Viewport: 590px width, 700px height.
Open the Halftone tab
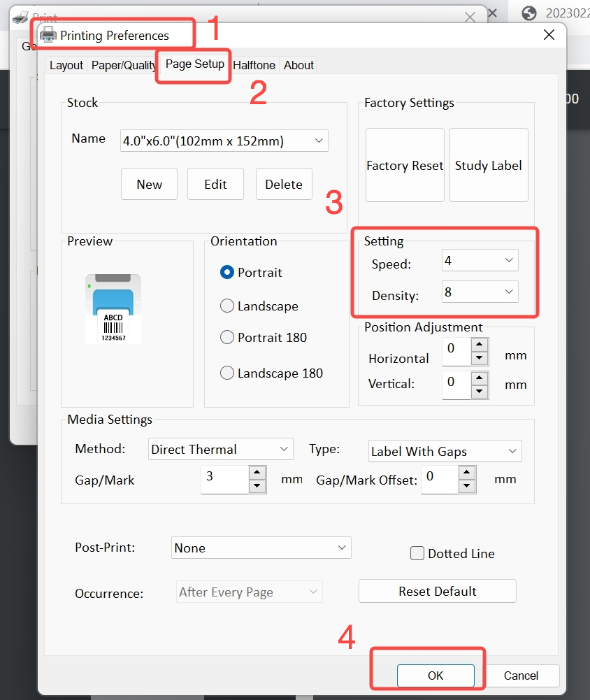coord(254,65)
